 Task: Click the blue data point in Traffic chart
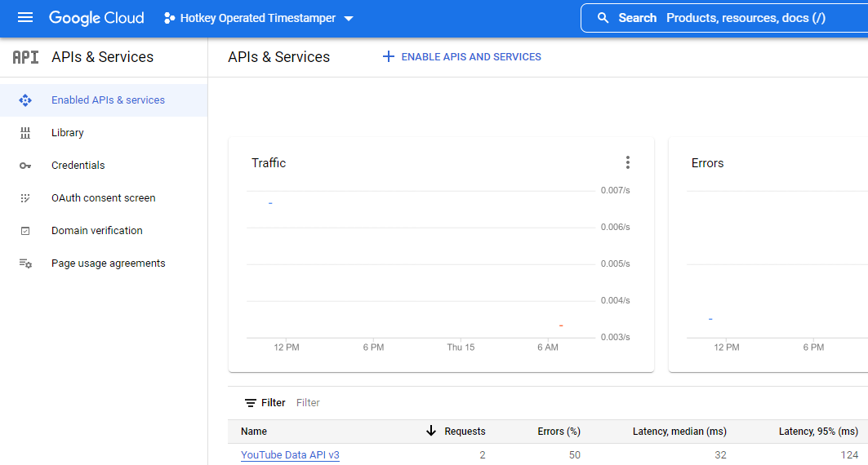pyautogui.click(x=270, y=203)
